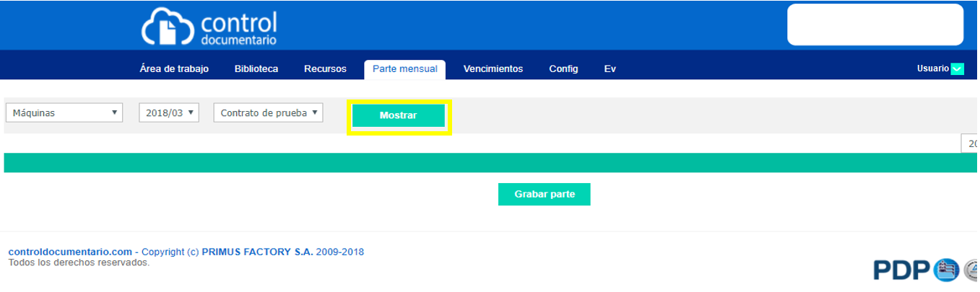Click the white box in header
980x292 pixels.
pyautogui.click(x=875, y=25)
